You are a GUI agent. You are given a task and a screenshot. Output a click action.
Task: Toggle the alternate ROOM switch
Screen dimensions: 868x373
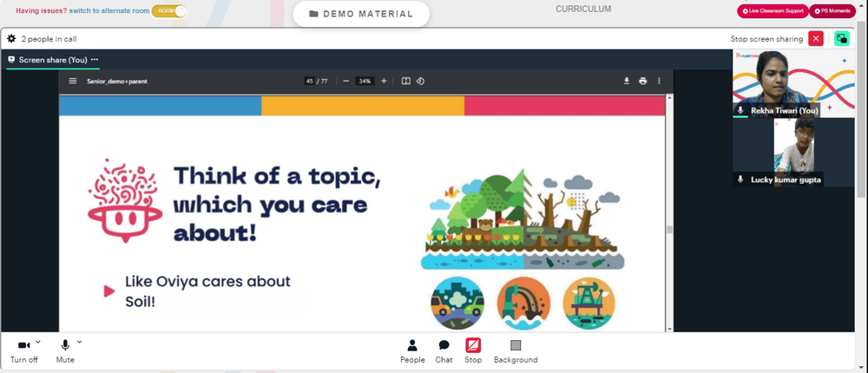(x=169, y=10)
